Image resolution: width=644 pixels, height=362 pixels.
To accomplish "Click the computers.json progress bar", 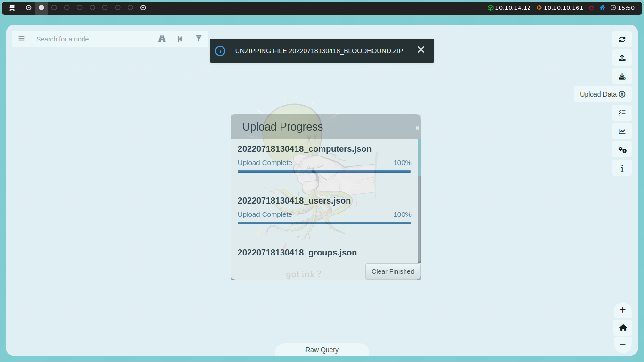I will (x=324, y=171).
